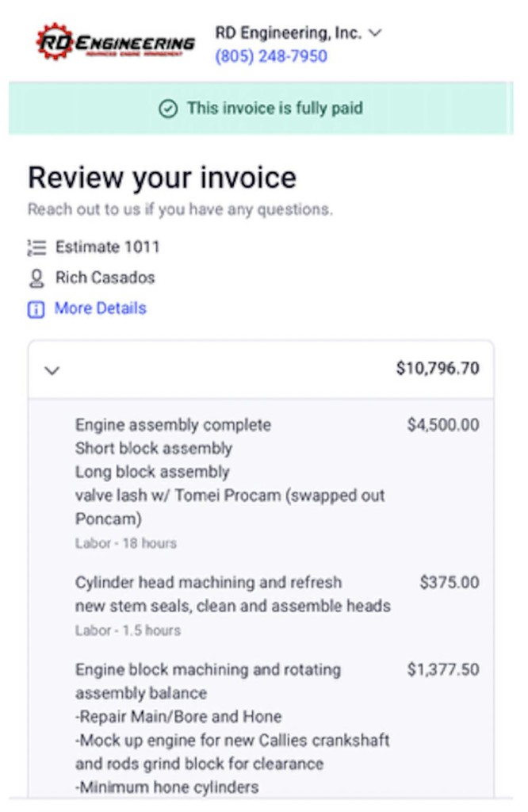Click the $375.00 cylinder head amount

(x=450, y=583)
